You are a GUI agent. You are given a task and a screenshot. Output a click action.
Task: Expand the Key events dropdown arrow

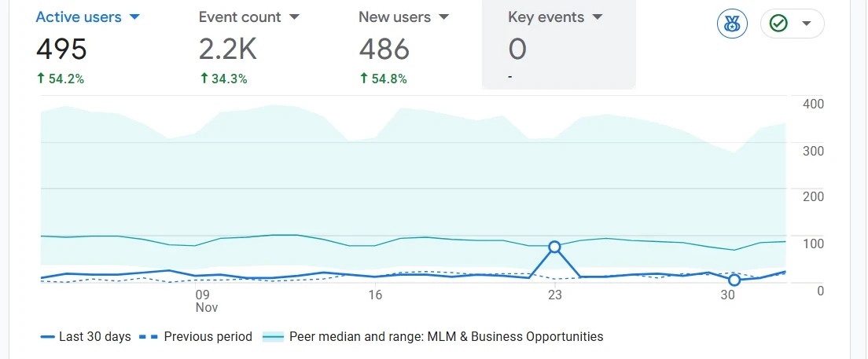coord(597,16)
